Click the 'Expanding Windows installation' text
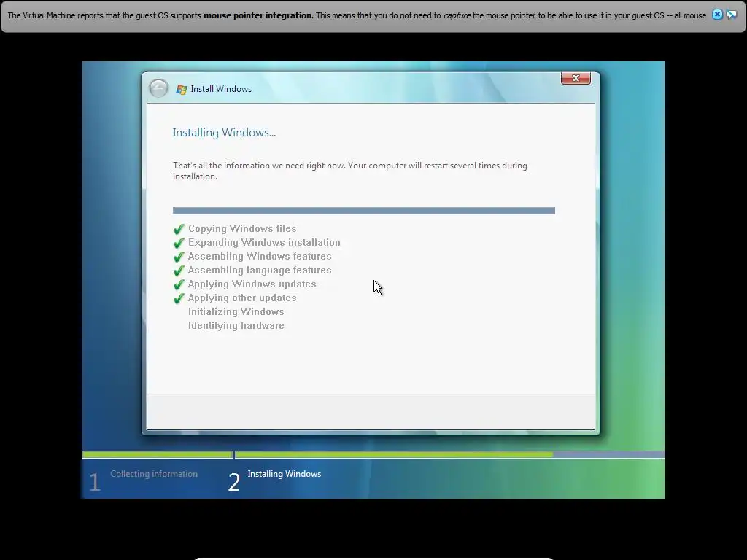This screenshot has height=560, width=747. click(264, 242)
